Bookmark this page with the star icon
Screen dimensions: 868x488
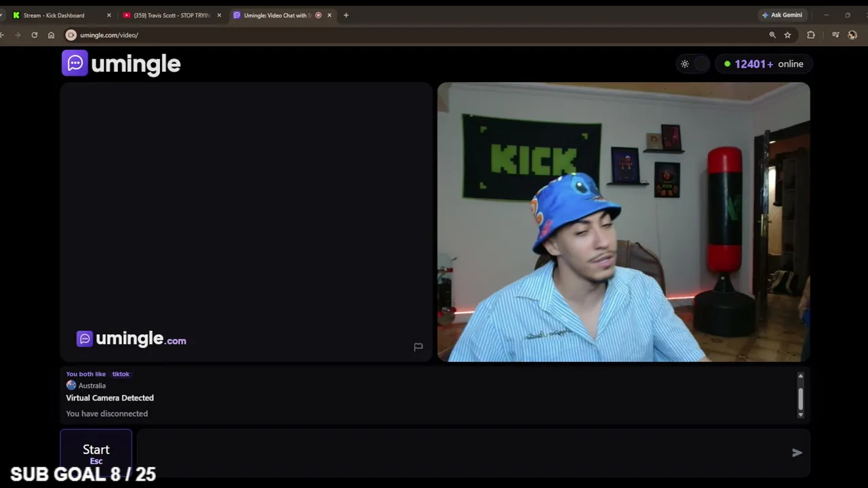point(787,35)
